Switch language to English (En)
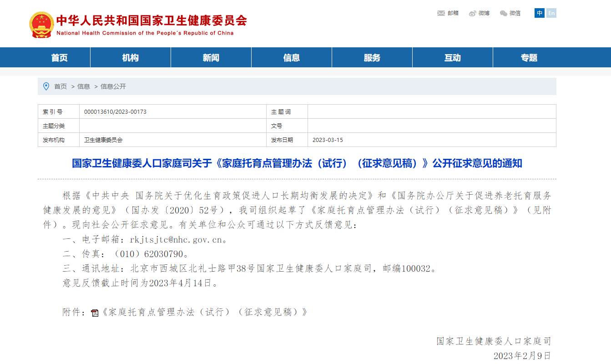 [x=551, y=13]
